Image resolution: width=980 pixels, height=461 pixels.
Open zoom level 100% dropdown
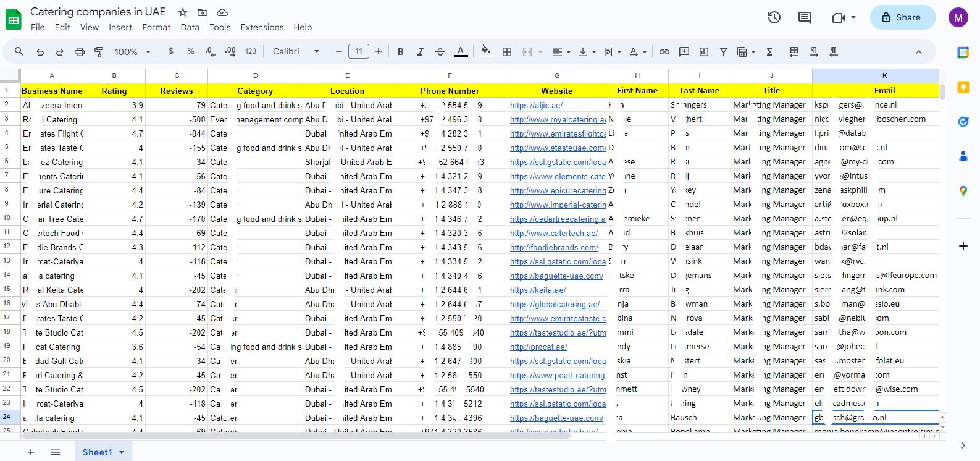tap(132, 52)
